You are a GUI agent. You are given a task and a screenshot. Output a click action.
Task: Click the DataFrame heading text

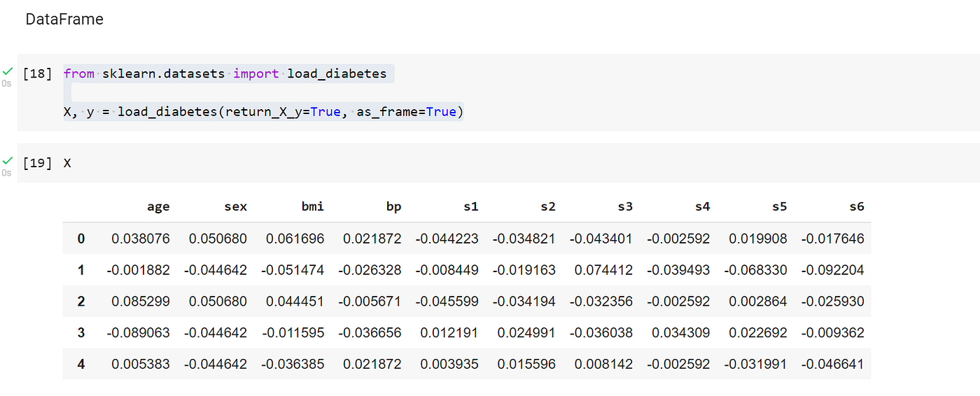(64, 20)
